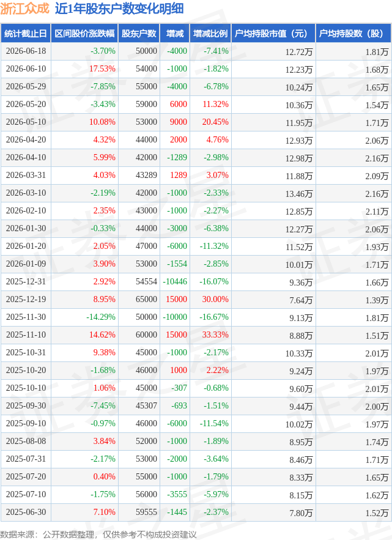Click the 数据来源 footer disclaimer text
392x540 pixels.
[x=98, y=534]
